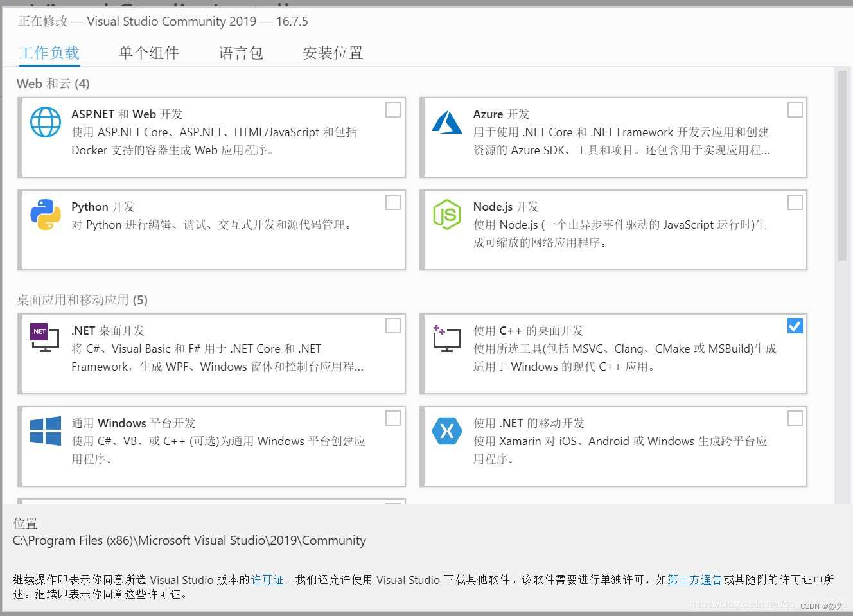853x616 pixels.
Task: Click the Node.js hexagon icon
Action: [447, 215]
